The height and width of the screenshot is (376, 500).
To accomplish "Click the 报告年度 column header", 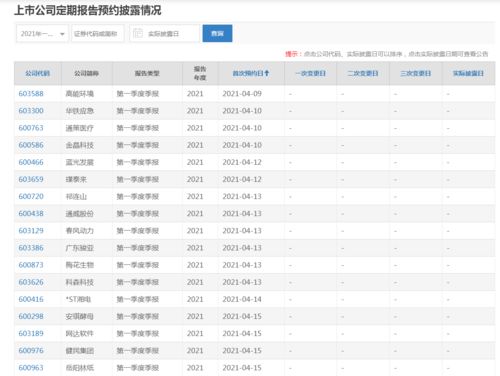I will 200,73.
